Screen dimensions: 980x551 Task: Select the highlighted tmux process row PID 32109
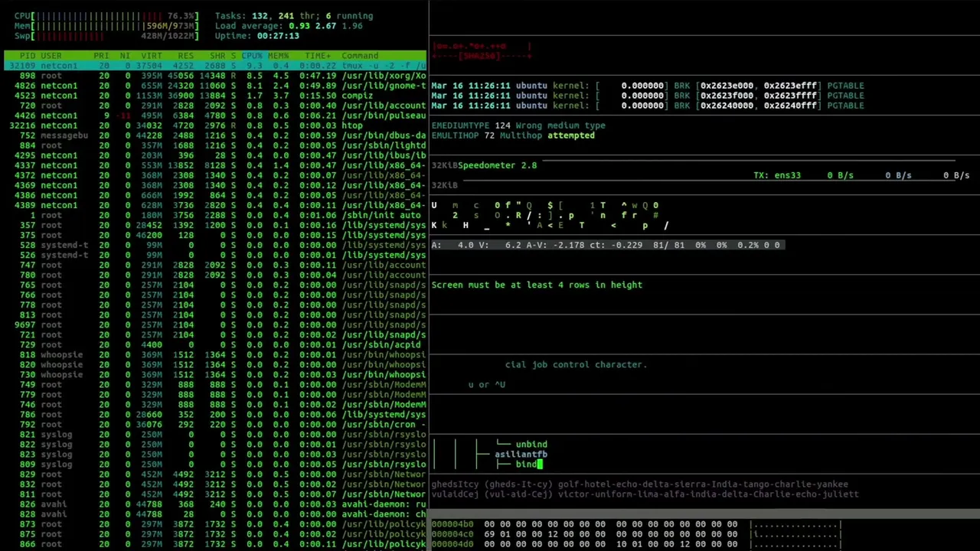[215, 66]
